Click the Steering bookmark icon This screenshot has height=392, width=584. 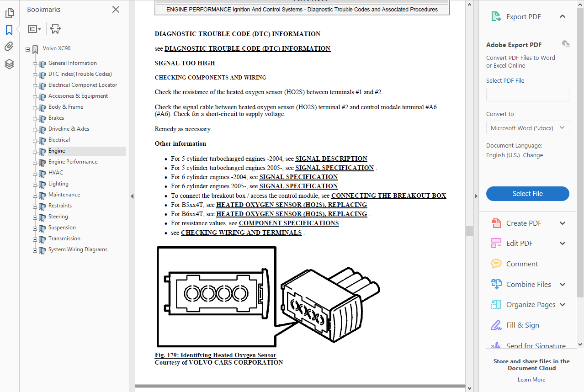(x=42, y=217)
